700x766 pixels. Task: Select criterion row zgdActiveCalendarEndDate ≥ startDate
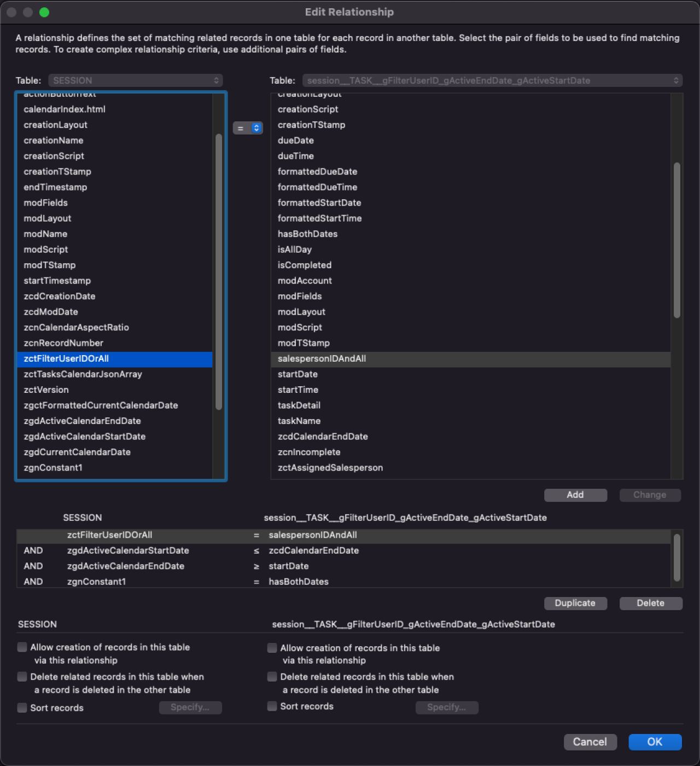(344, 566)
